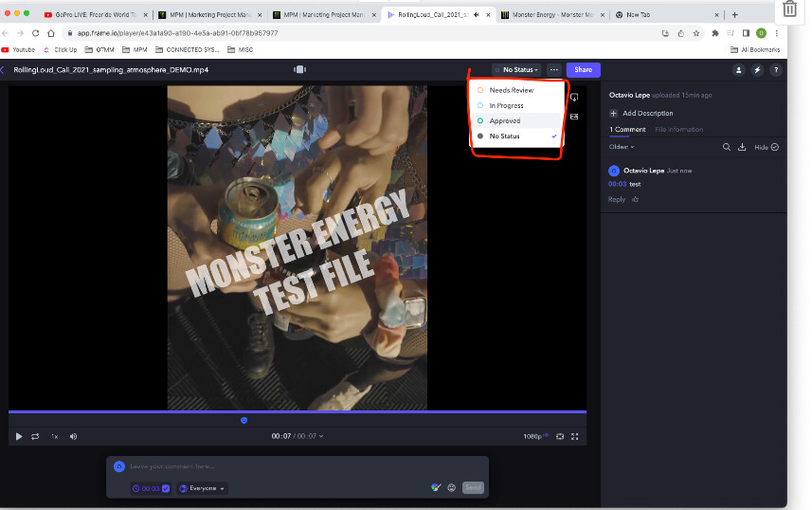Click Add Description plus button

tap(614, 113)
